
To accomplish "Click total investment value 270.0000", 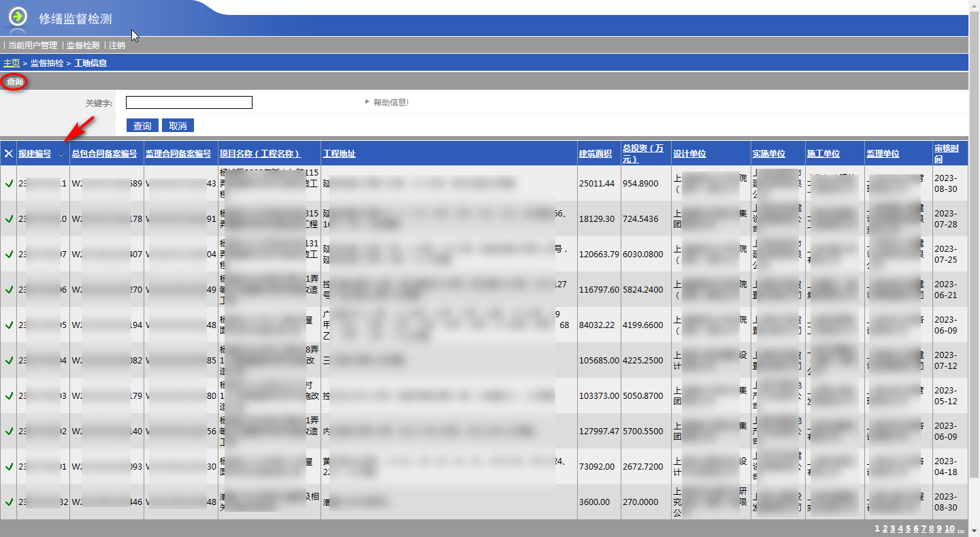I will coord(640,502).
